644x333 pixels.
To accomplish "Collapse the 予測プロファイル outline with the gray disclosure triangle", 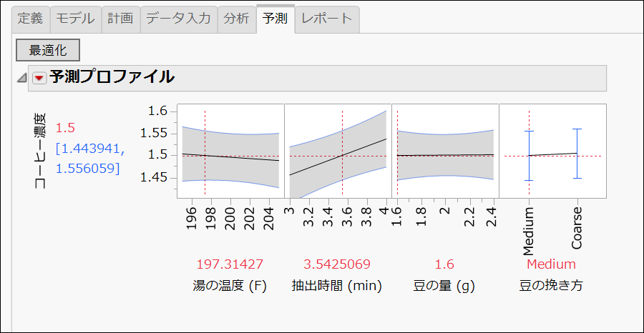I will (x=21, y=77).
